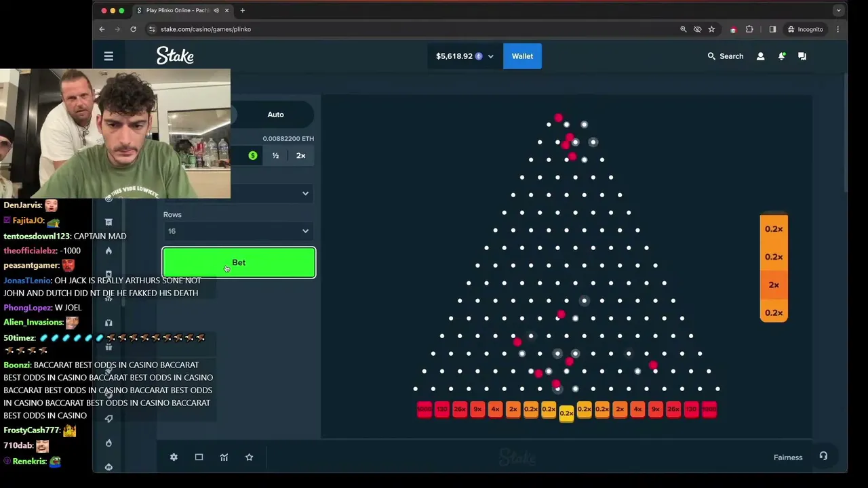Open the browser extensions puzzle icon
This screenshot has height=488, width=868.
click(749, 29)
